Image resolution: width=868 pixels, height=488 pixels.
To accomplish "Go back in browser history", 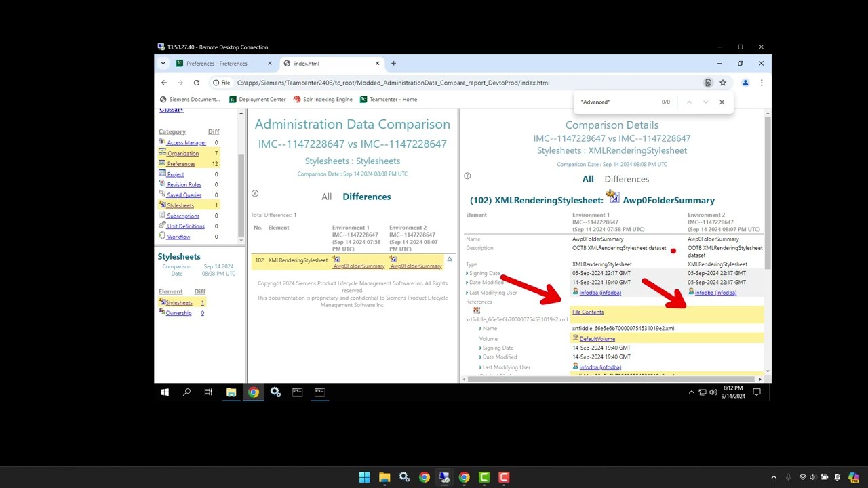I will point(164,83).
